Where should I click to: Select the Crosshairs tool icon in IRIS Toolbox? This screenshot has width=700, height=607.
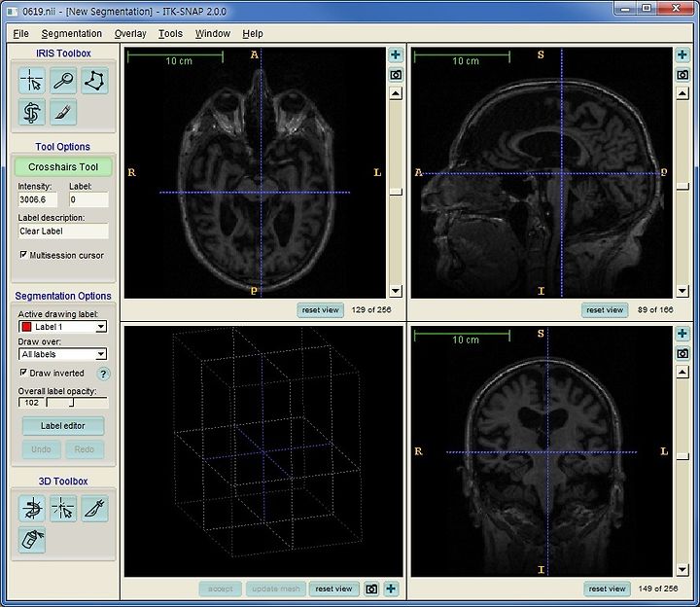(x=32, y=81)
